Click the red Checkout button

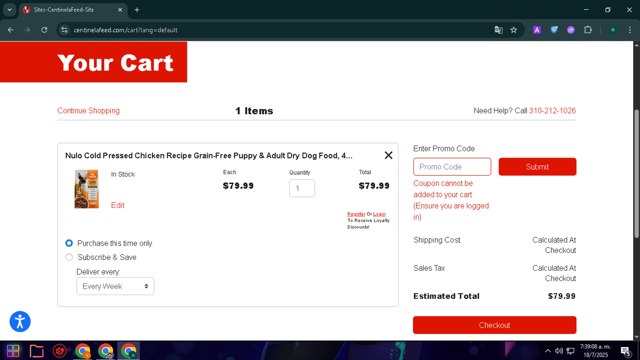494,325
